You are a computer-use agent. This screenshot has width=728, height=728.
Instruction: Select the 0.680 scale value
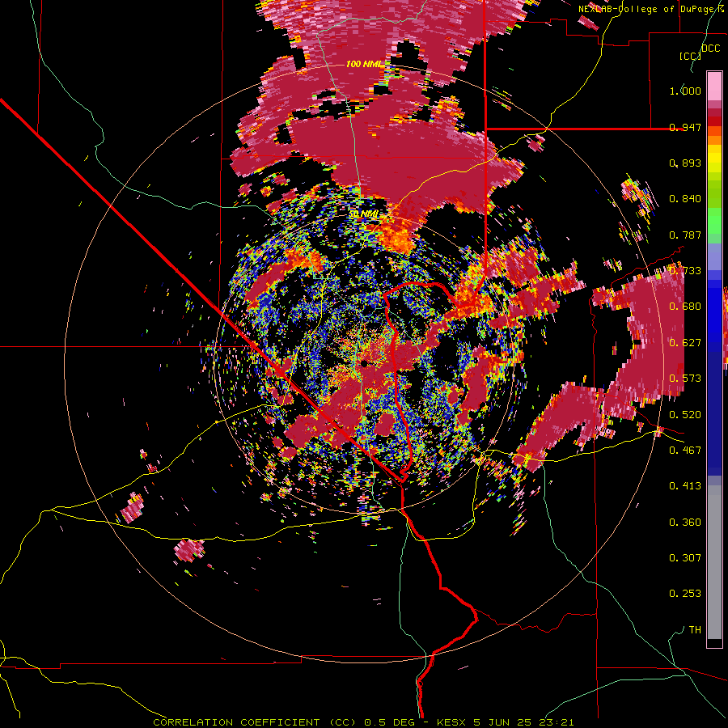point(685,307)
